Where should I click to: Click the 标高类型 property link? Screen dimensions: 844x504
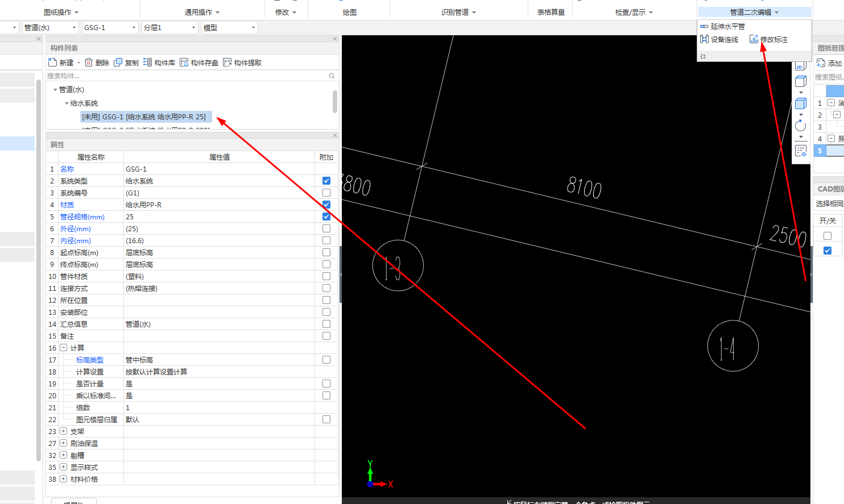pos(90,360)
